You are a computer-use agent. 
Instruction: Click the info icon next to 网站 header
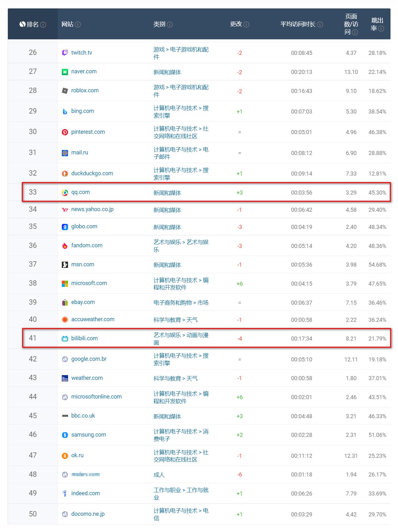[78, 24]
